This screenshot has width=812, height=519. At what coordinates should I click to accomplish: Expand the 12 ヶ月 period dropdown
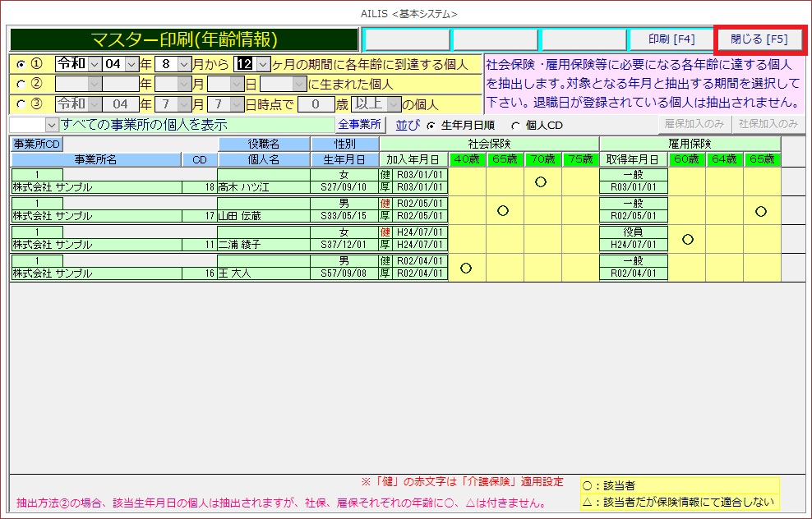pos(263,64)
